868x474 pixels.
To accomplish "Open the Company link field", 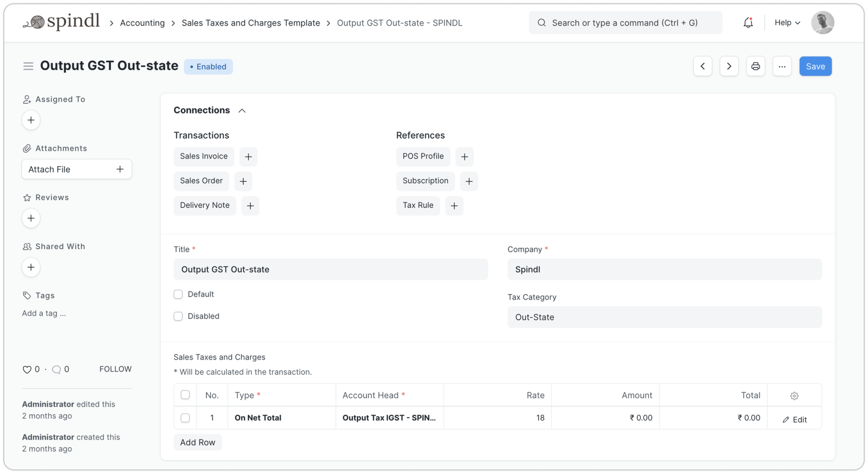I will (x=664, y=269).
